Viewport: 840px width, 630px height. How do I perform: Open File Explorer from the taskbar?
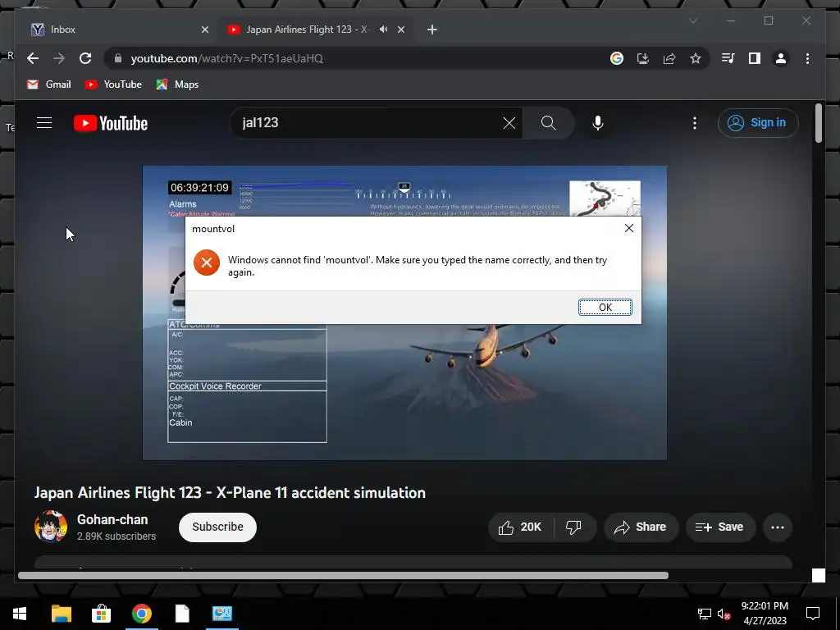pos(61,614)
